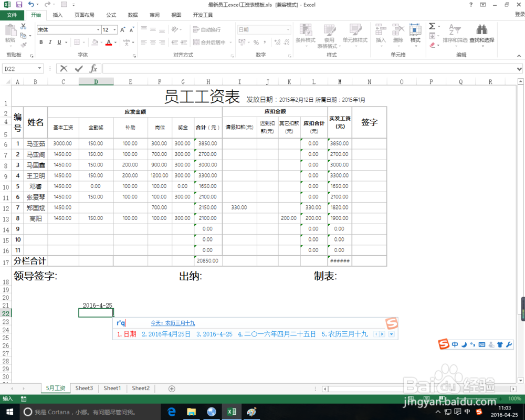Switch to the 数据 ribbon tab

coord(133,15)
